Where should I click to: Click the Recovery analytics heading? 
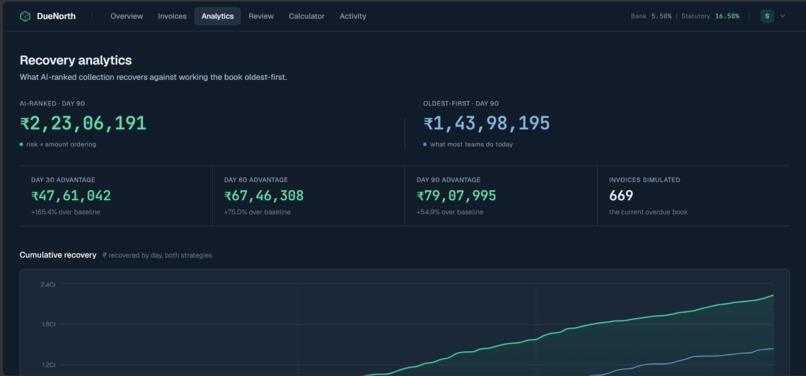pyautogui.click(x=76, y=60)
